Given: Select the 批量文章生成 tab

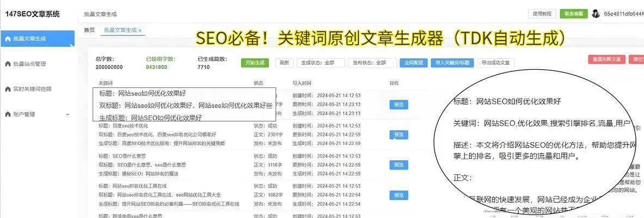Looking at the screenshot, I should click(x=120, y=30).
